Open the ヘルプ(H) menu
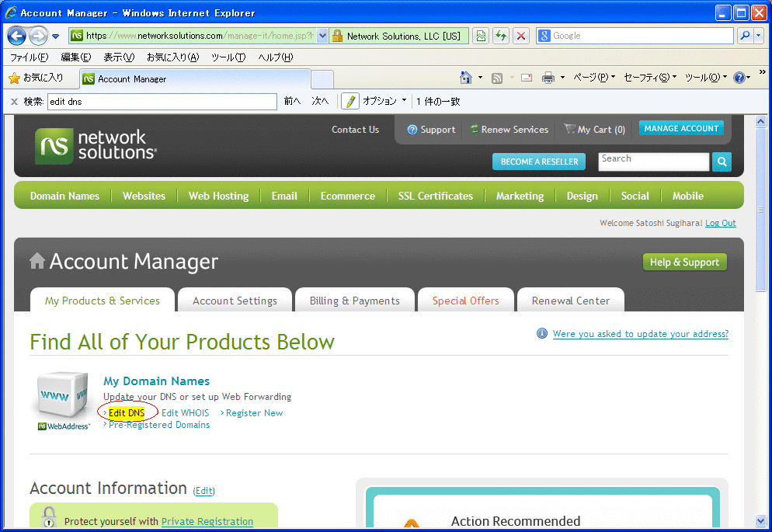The width and height of the screenshot is (772, 532). [276, 57]
